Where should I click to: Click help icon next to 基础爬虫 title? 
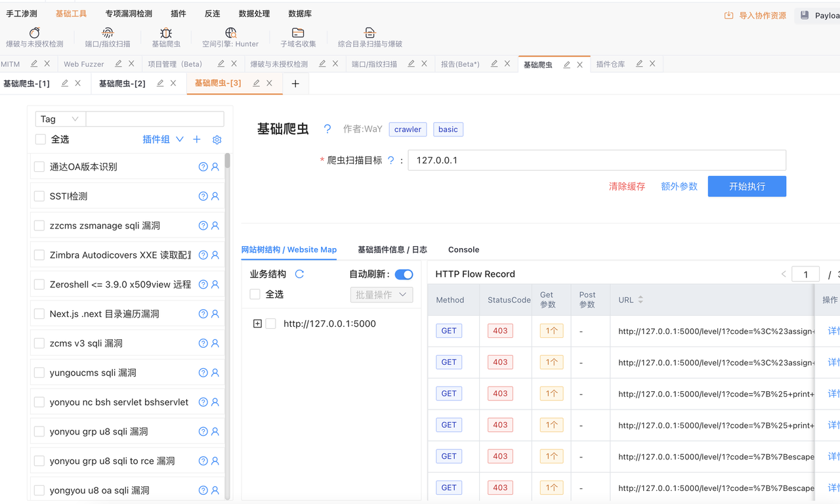[327, 129]
